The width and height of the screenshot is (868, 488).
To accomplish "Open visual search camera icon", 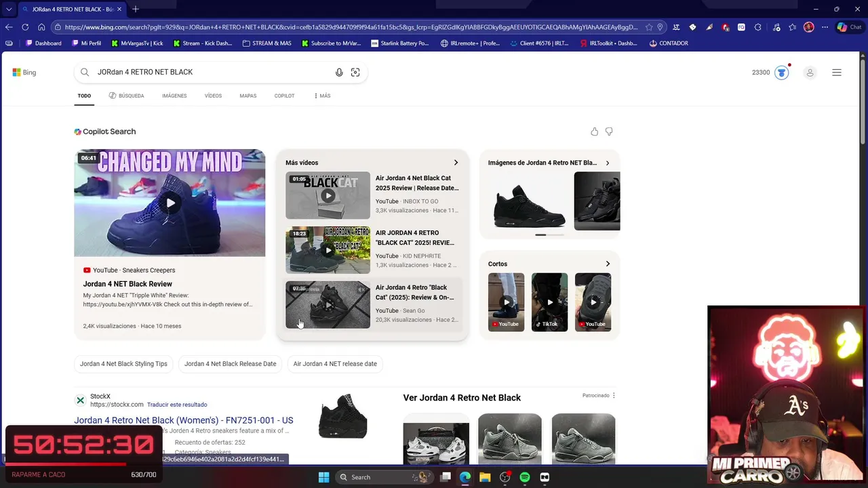I will [x=355, y=73].
